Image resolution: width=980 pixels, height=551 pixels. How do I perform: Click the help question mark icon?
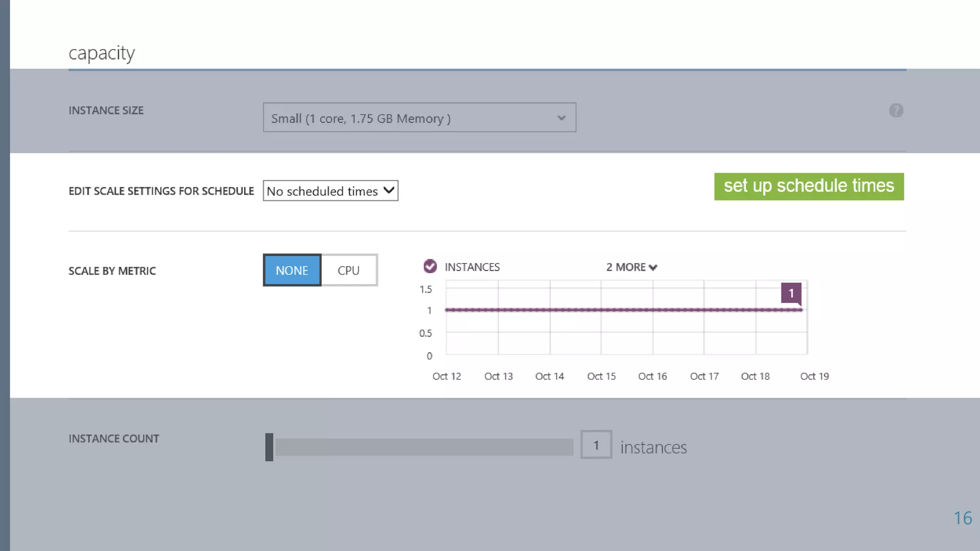[896, 110]
